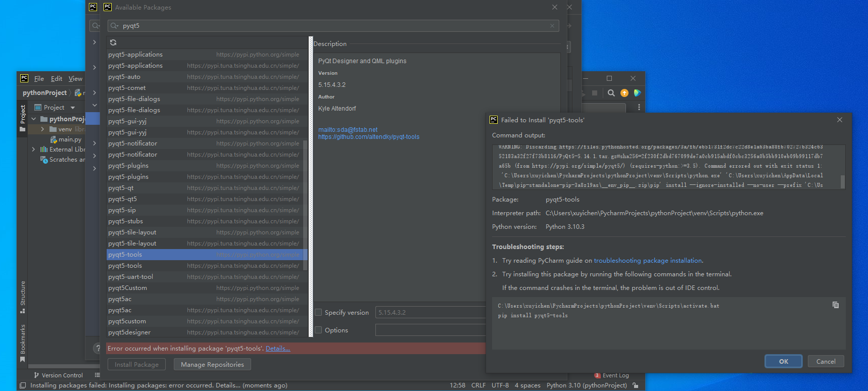
Task: Click Manage Repositories button
Action: [212, 364]
